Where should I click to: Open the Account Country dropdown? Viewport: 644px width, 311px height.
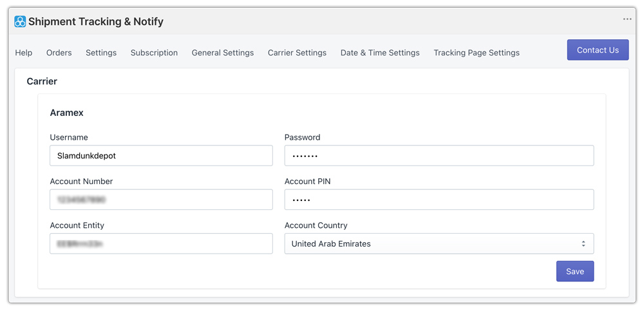coord(439,243)
